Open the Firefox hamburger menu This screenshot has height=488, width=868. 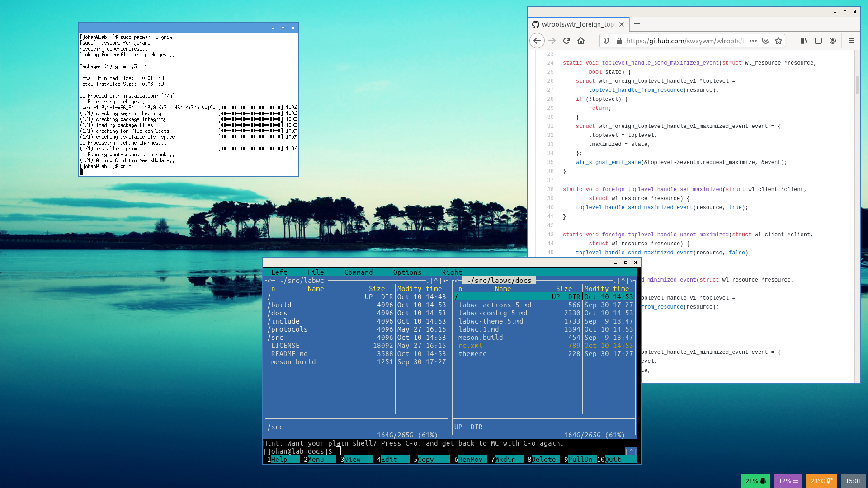tap(851, 41)
